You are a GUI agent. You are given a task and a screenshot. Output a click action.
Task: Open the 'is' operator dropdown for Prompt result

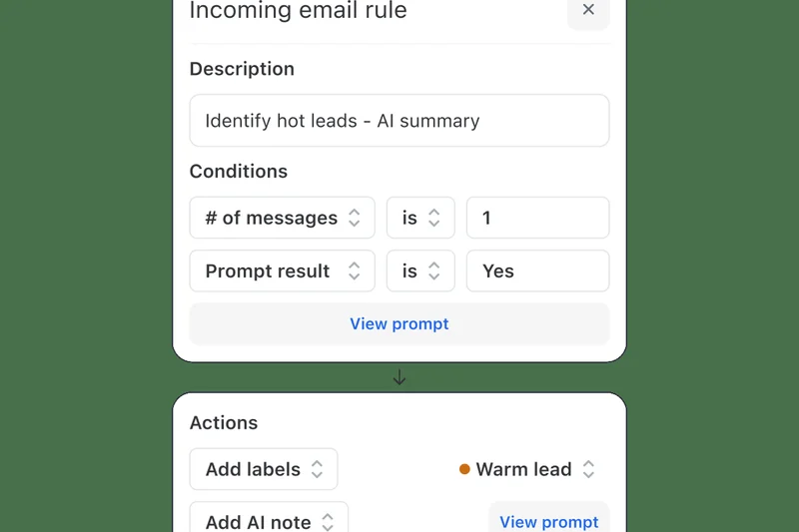(x=420, y=271)
